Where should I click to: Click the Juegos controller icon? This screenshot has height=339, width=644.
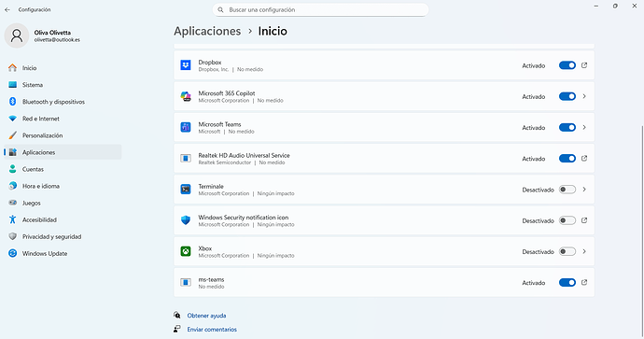pyautogui.click(x=13, y=203)
